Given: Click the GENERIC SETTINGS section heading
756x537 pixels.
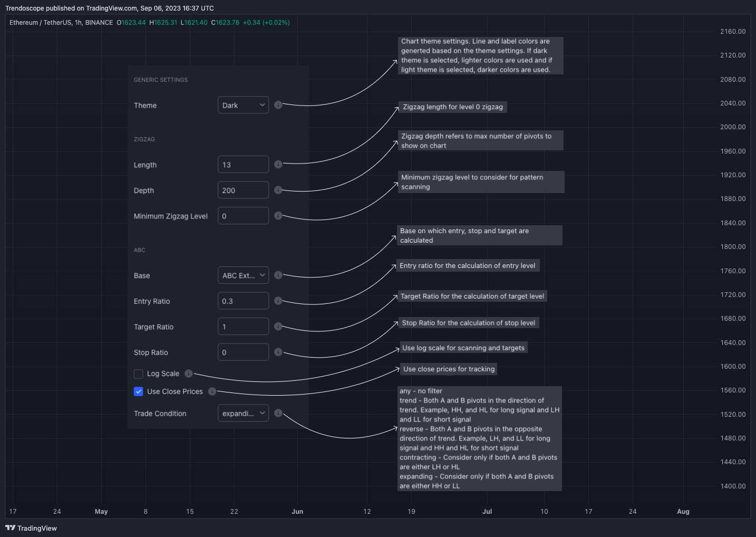Looking at the screenshot, I should tap(161, 80).
